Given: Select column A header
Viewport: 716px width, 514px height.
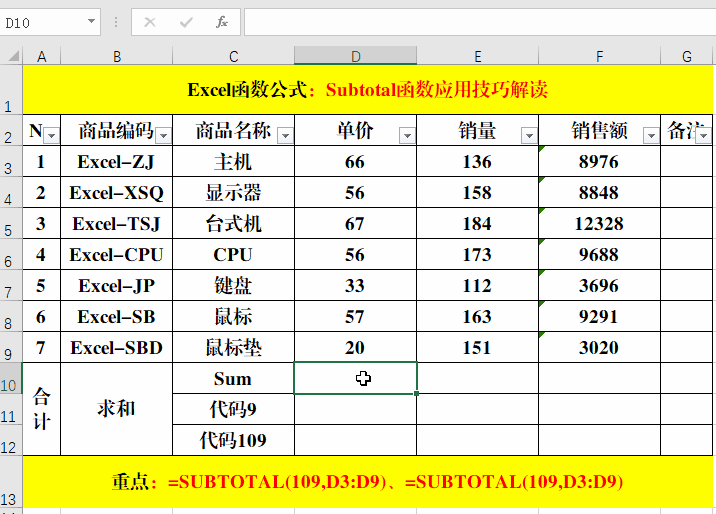Looking at the screenshot, I should tap(42, 56).
